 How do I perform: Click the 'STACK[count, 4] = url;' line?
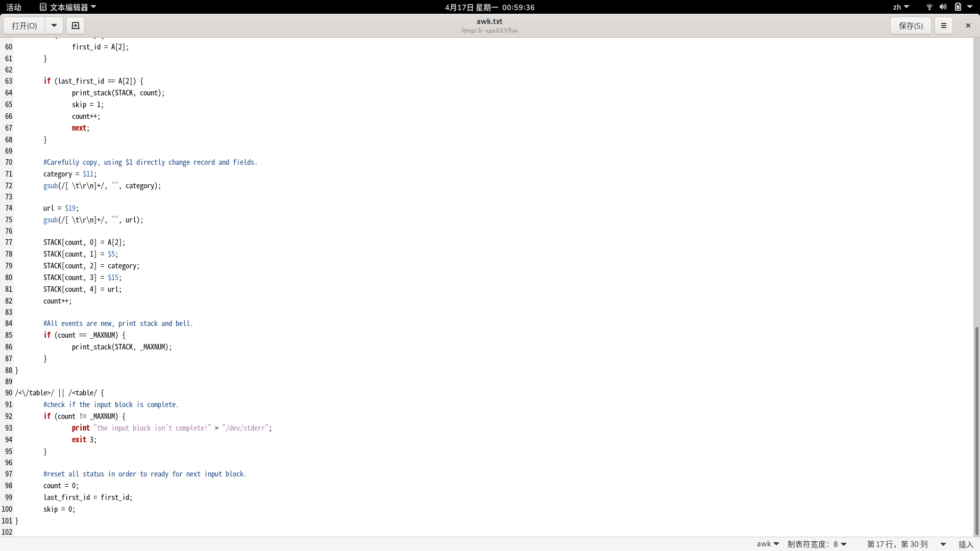coord(82,289)
